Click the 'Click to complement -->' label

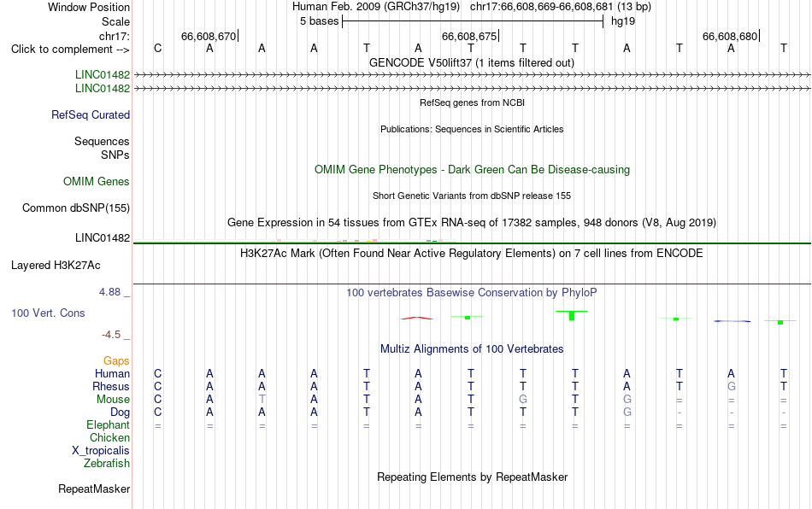click(x=70, y=50)
